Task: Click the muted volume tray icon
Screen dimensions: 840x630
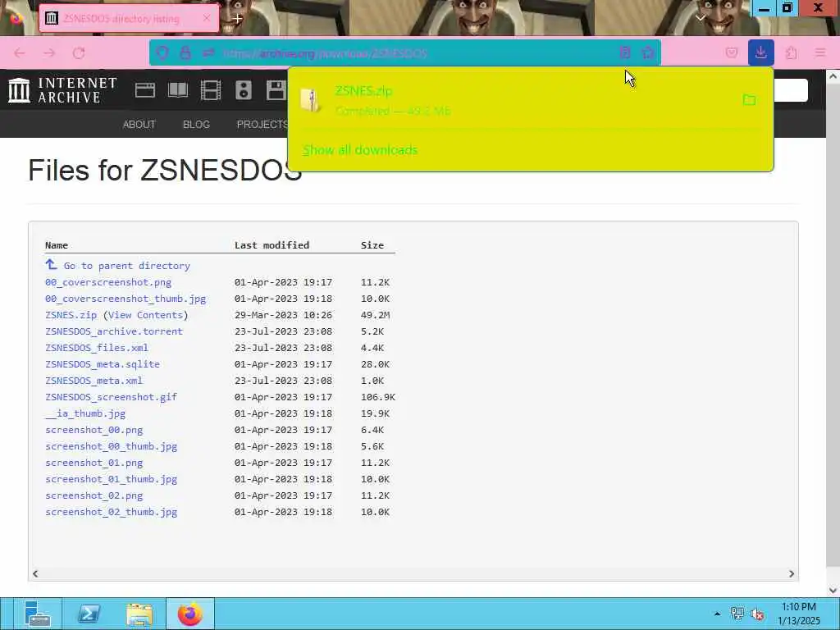Action: click(x=757, y=614)
